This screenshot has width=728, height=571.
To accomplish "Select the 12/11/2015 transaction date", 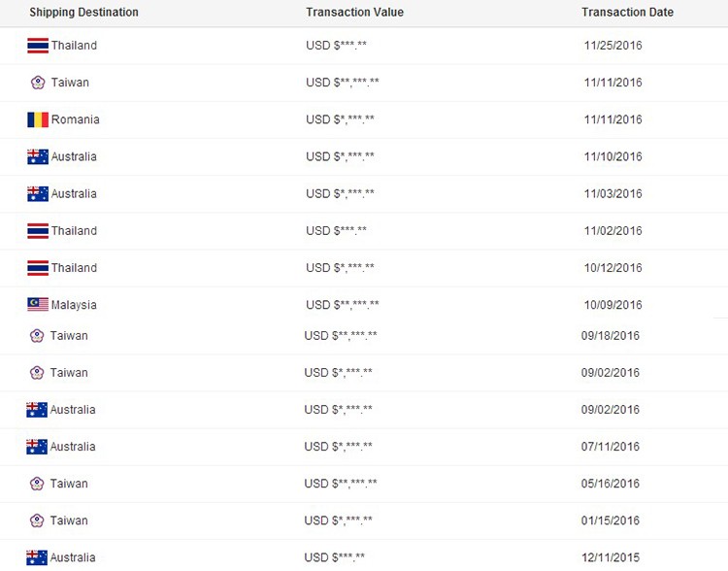I will pos(611,557).
